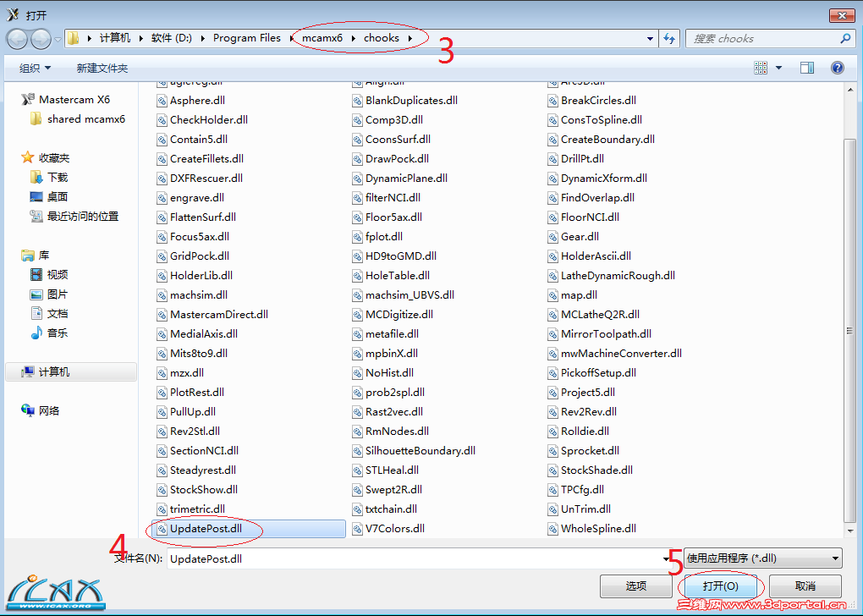
Task: Click the change view icon
Action: coord(761,68)
